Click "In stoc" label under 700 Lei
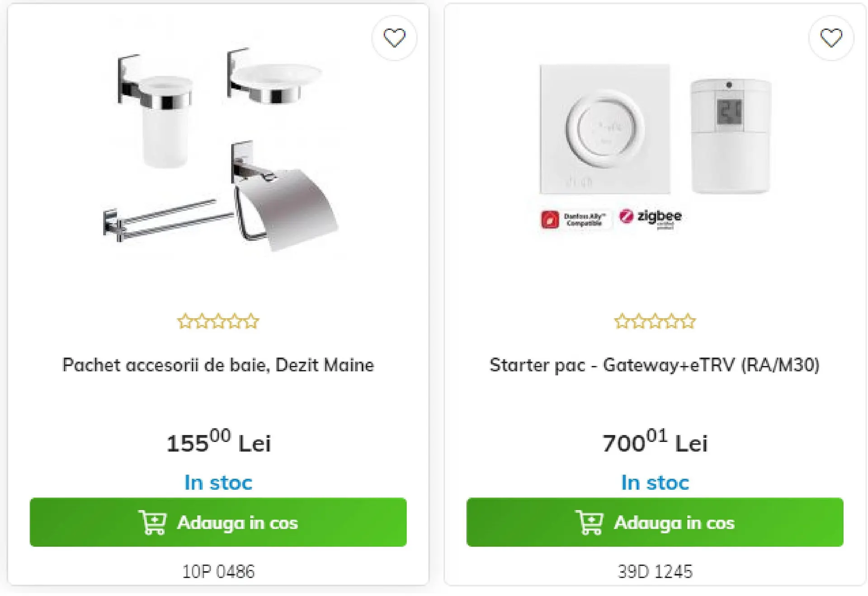This screenshot has height=596, width=868. (655, 483)
